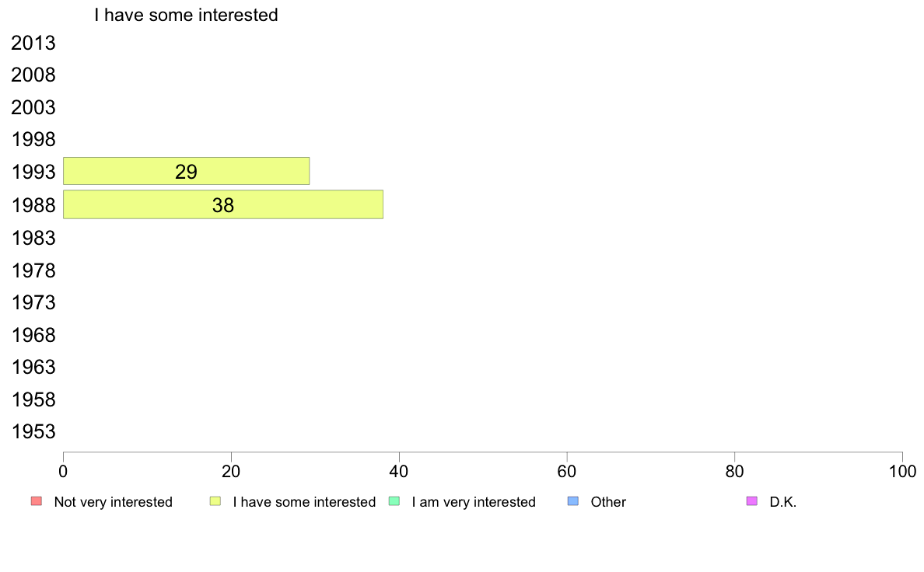This screenshot has width=924, height=572.
Task: Click the 1968 year label
Action: coord(33,335)
